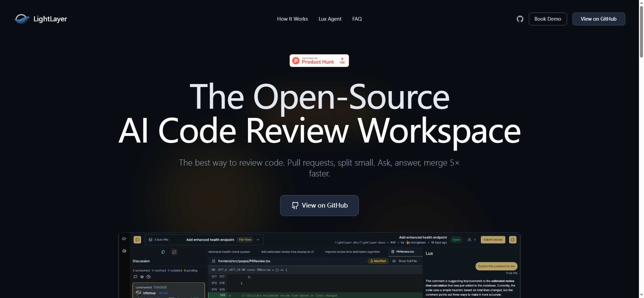Click Explain this comment to me chip
Image resolution: width=644 pixels, height=298 pixels.
(496, 266)
